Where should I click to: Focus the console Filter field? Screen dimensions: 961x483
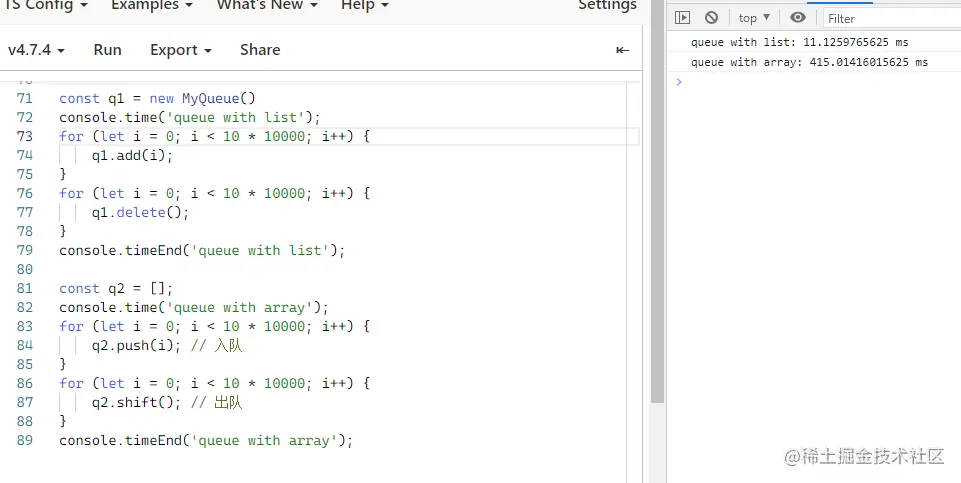pyautogui.click(x=892, y=18)
